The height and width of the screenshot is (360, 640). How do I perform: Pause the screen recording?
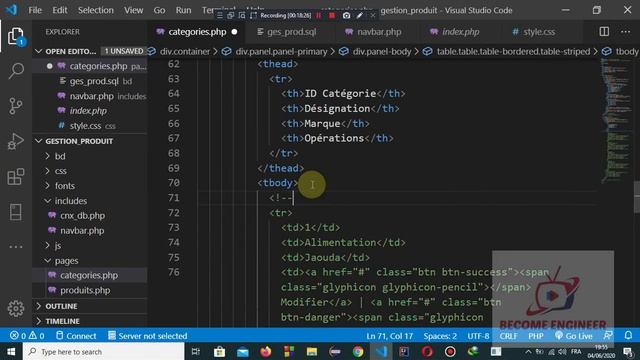point(318,16)
